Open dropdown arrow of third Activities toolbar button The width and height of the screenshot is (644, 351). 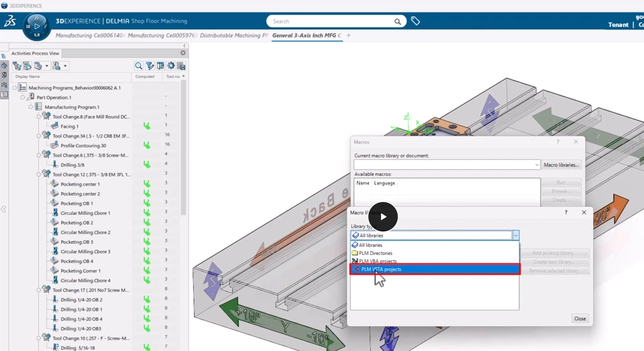coord(47,66)
